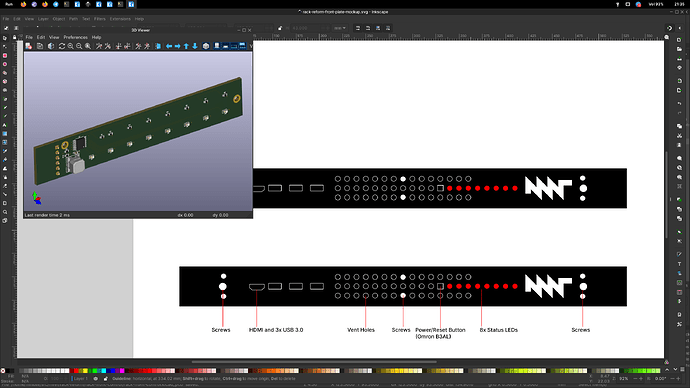690x388 pixels.
Task: Click the horizontal scrollbar below the canvas
Action: coord(314,362)
